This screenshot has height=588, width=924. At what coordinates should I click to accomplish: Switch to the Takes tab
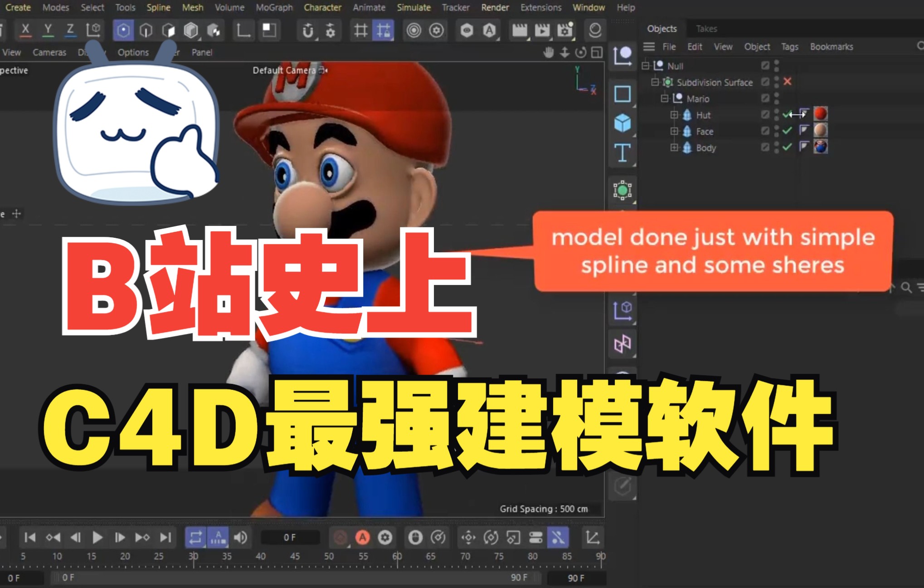click(706, 28)
